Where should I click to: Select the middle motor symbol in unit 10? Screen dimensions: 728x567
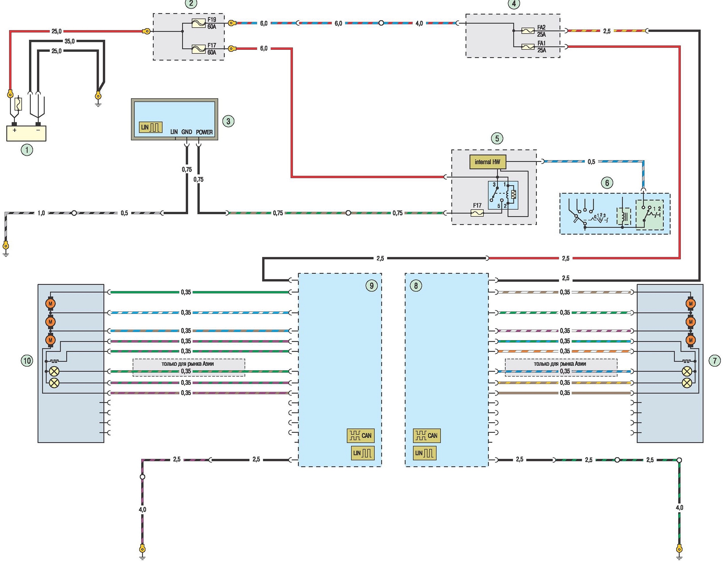click(x=50, y=322)
